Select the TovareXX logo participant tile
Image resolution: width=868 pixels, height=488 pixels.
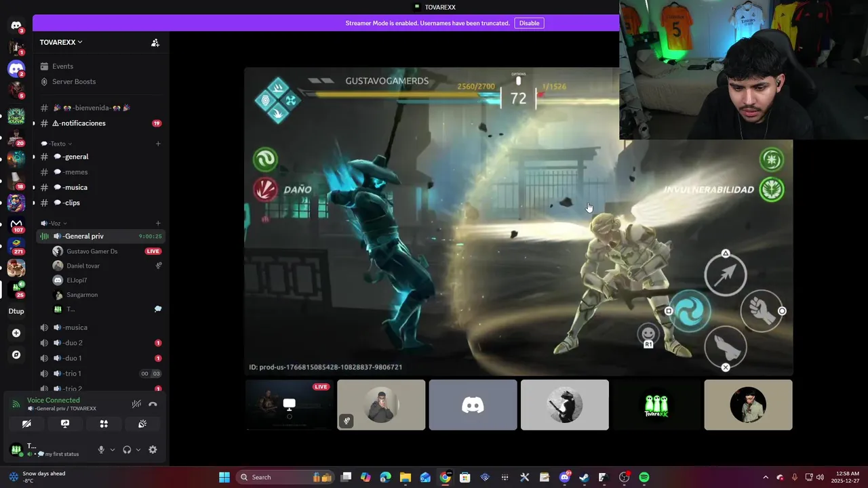click(656, 405)
